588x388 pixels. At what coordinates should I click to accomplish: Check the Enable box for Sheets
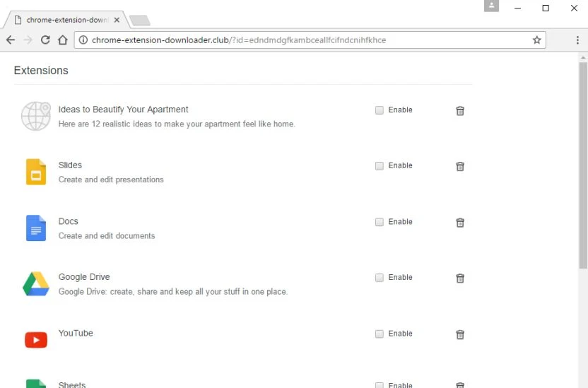tap(380, 385)
